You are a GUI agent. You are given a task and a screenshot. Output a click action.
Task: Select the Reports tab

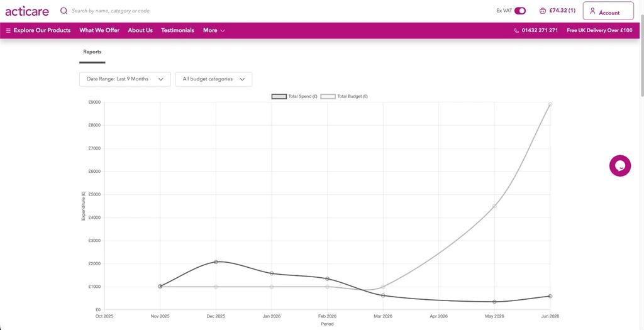point(92,52)
